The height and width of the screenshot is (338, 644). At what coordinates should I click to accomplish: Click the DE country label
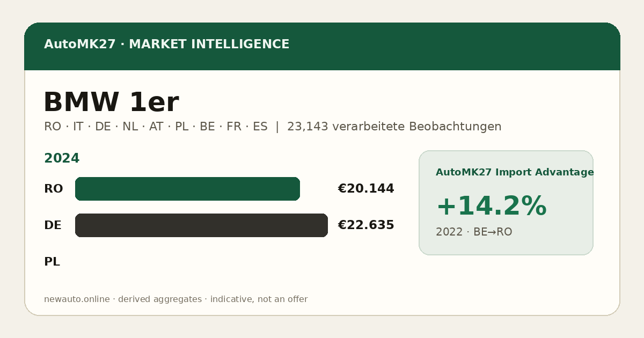coord(53,225)
